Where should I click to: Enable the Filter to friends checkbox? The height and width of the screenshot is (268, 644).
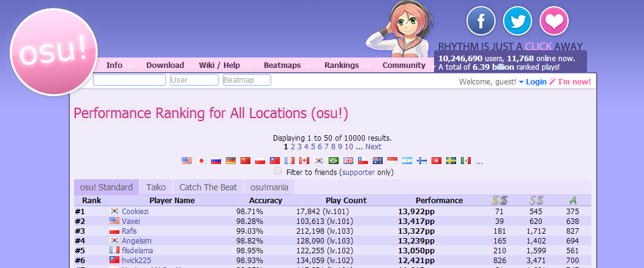278,171
